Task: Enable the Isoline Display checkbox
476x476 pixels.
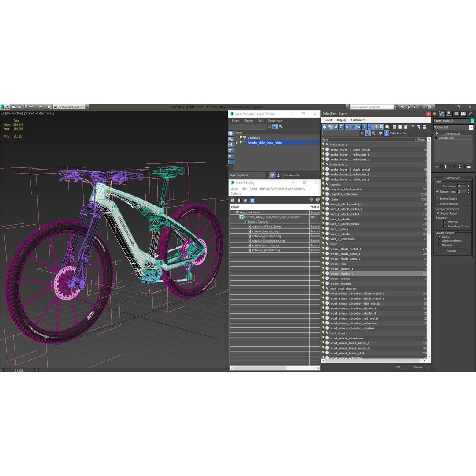Action: [438, 198]
